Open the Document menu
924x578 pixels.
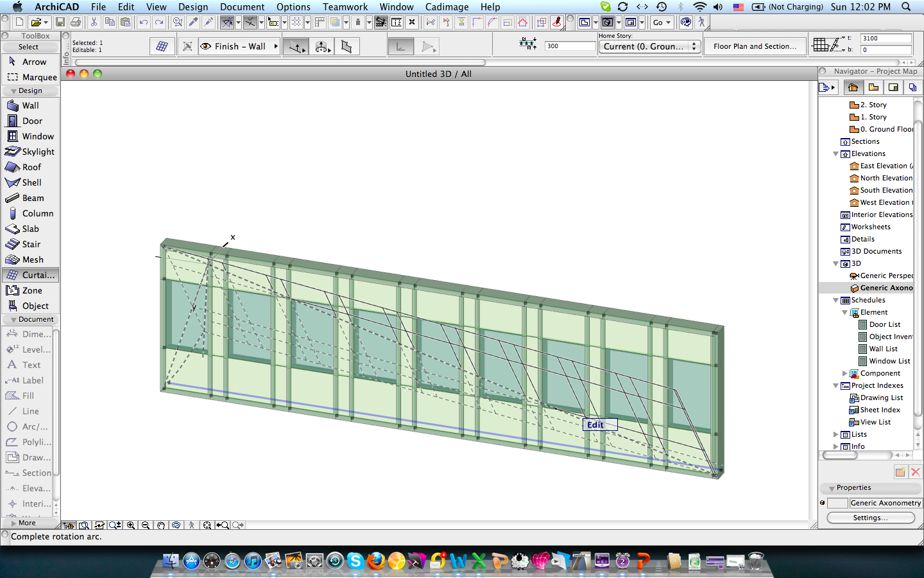(x=242, y=7)
